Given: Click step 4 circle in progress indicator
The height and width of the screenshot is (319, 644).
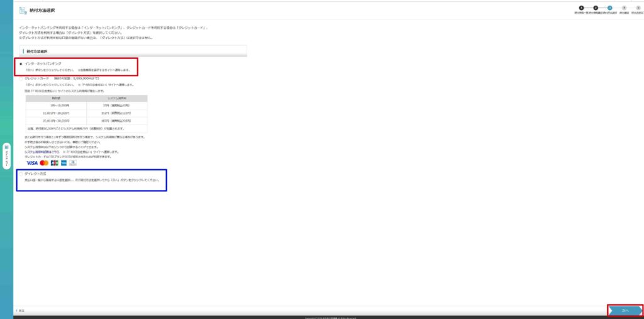Looking at the screenshot, I should [x=624, y=8].
